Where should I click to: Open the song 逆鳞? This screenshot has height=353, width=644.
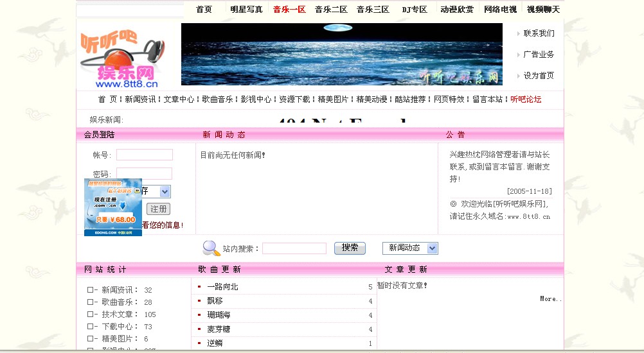point(215,343)
